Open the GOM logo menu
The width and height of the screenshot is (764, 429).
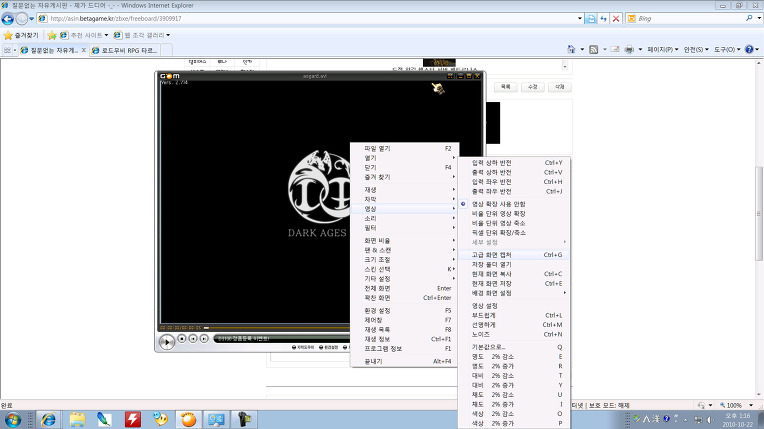(170, 76)
